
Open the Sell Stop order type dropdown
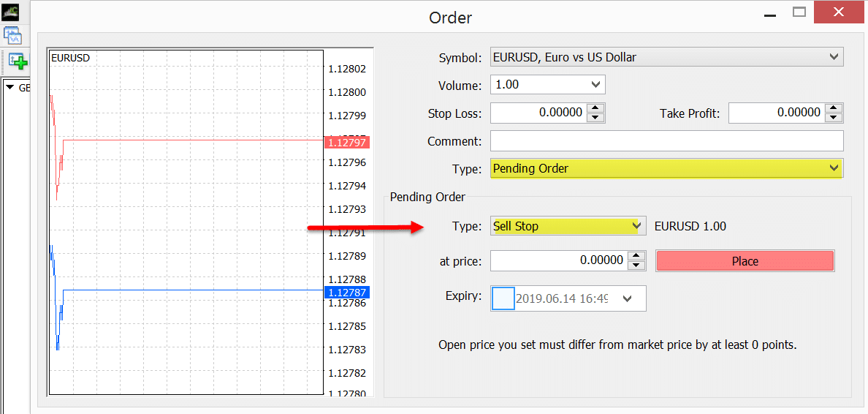tap(568, 226)
